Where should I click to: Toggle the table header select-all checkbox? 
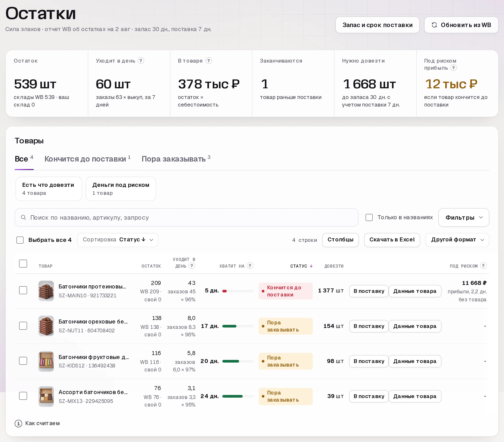(x=23, y=263)
